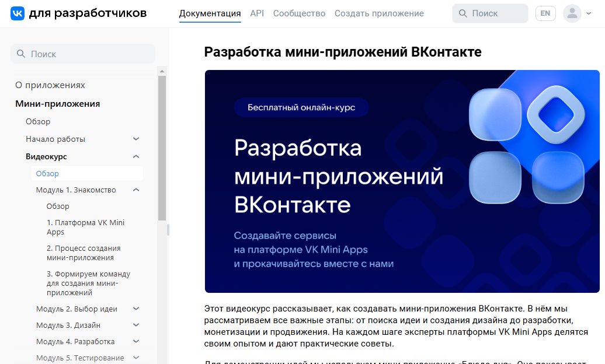Open Модуль 2. Выбор идеи item

coord(77,309)
